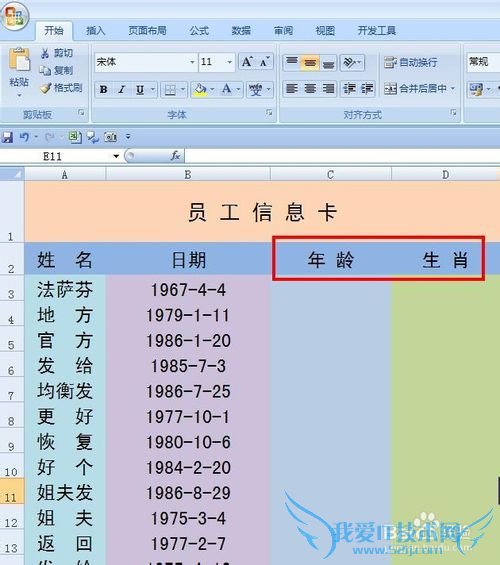Select row 11 header
Image resolution: width=500 pixels, height=565 pixels.
pos(12,491)
